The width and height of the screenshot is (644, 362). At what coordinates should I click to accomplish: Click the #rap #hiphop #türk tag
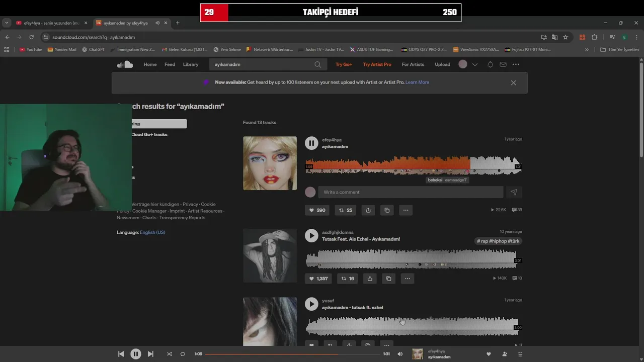click(x=498, y=241)
